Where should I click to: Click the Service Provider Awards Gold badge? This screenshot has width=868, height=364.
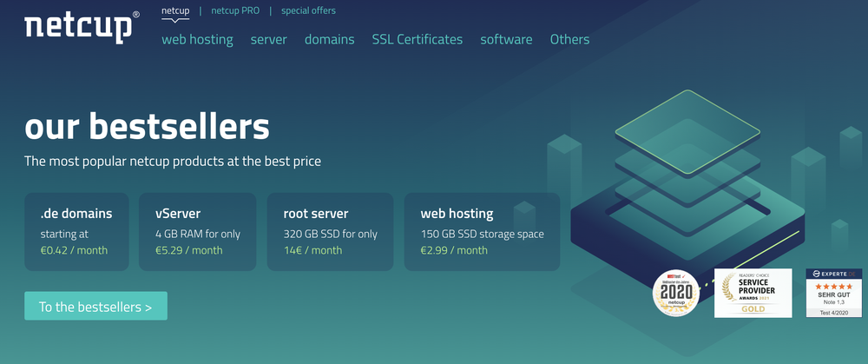point(753,293)
